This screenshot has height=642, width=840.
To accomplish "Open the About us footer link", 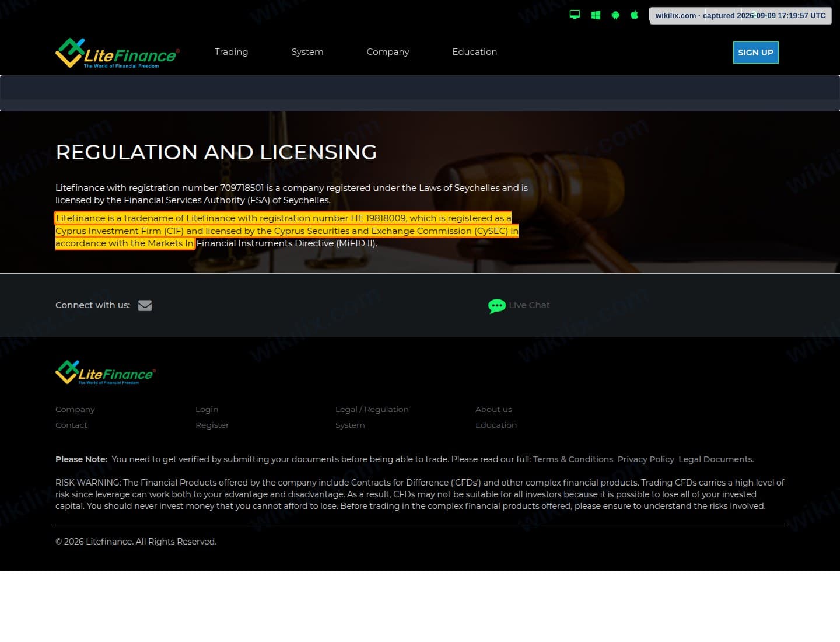I will [x=494, y=409].
